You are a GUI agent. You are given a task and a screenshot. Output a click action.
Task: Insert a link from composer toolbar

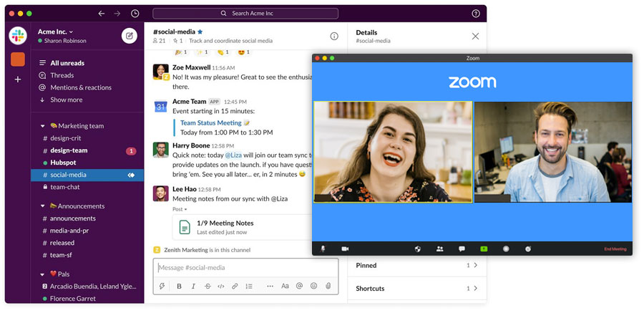point(235,286)
